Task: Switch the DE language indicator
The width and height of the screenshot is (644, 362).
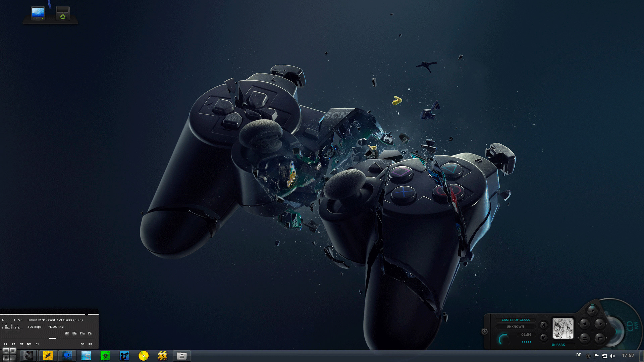Action: [x=579, y=355]
